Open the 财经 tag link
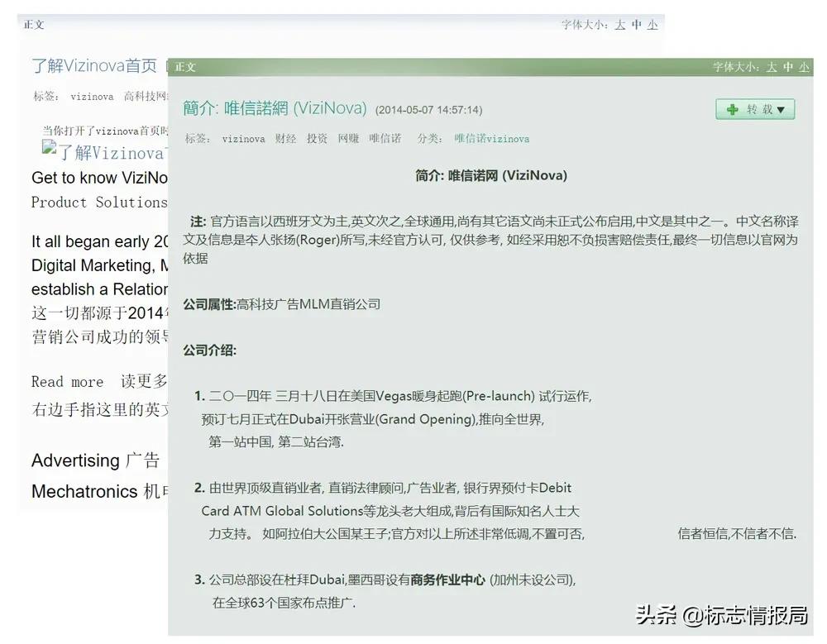Viewport: 827px width, 644px height. tap(286, 139)
